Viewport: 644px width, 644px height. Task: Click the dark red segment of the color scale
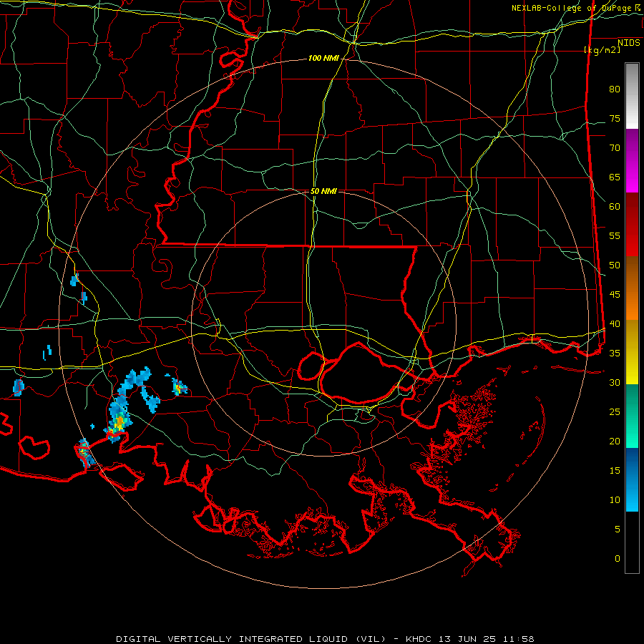click(632, 224)
